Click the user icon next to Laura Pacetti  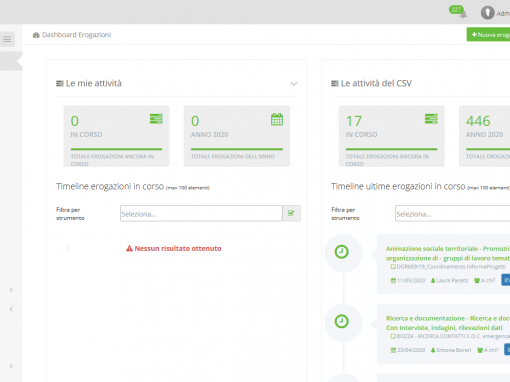[433, 281]
